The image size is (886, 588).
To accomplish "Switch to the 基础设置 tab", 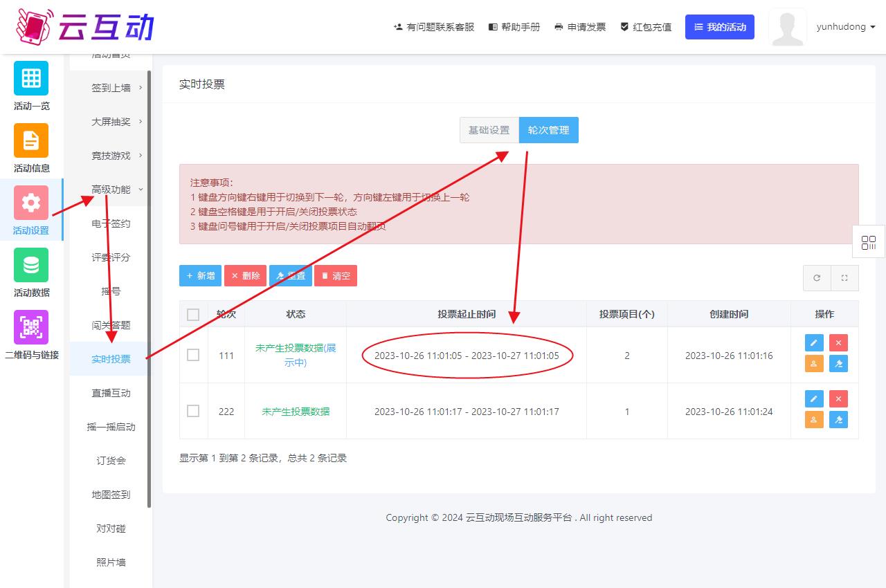I will (x=489, y=130).
